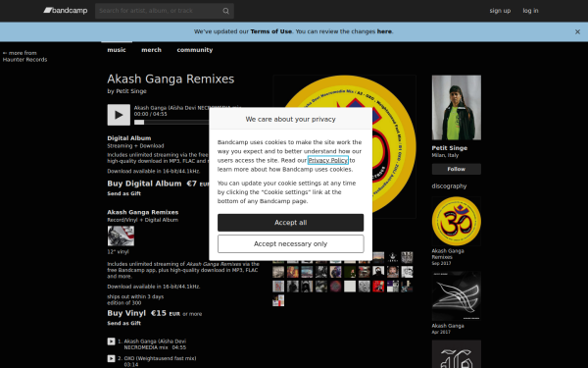588x368 pixels.
Task: Click the track progress slider handle
Action: (139, 122)
